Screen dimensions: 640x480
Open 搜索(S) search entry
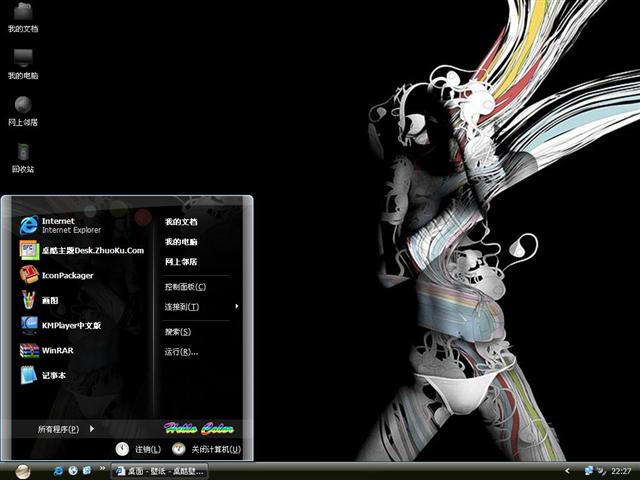178,331
